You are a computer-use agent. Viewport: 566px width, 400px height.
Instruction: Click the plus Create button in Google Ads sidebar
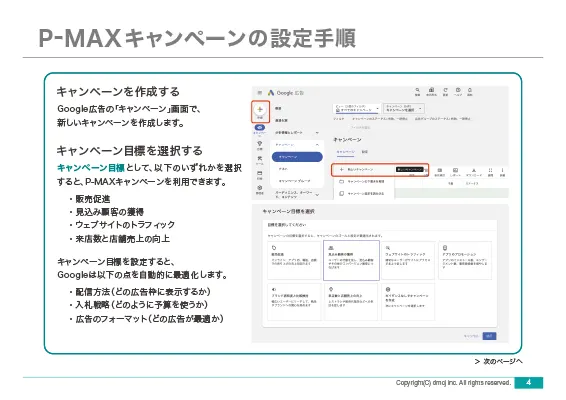point(260,111)
